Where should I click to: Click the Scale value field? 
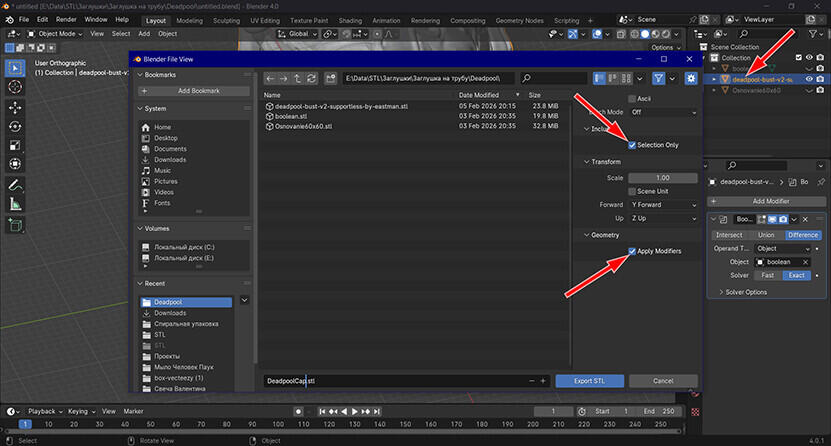click(662, 178)
